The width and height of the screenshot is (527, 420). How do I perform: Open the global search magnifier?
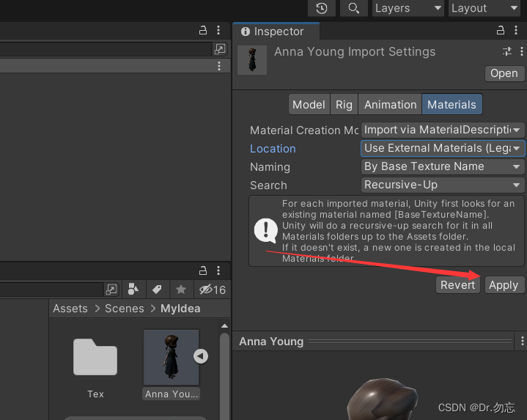click(x=353, y=8)
